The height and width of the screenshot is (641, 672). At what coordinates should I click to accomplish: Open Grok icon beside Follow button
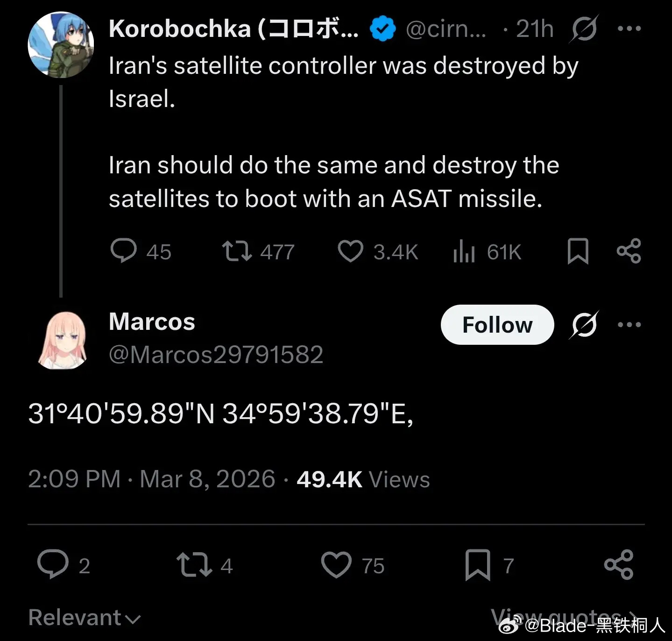click(584, 324)
